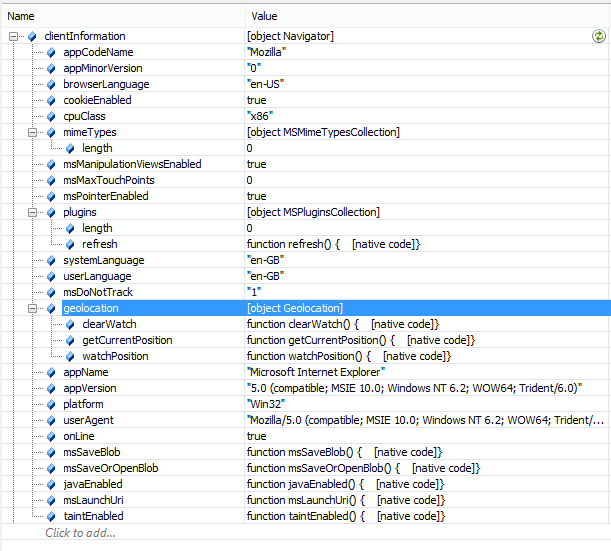Click the diamond icon next to browserLanguage
The image size is (611, 551).
51,85
